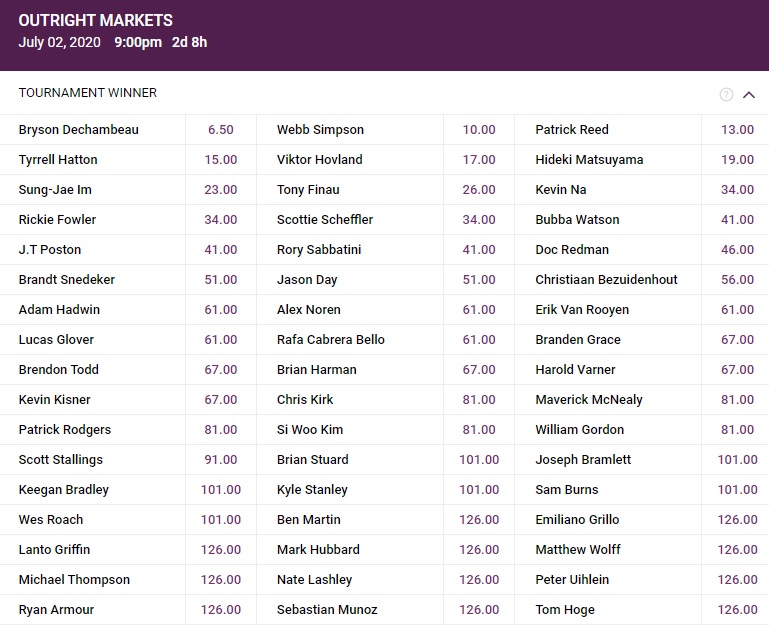Bet on Patrick Rodgers at 81.00
This screenshot has height=625, width=769.
[221, 429]
